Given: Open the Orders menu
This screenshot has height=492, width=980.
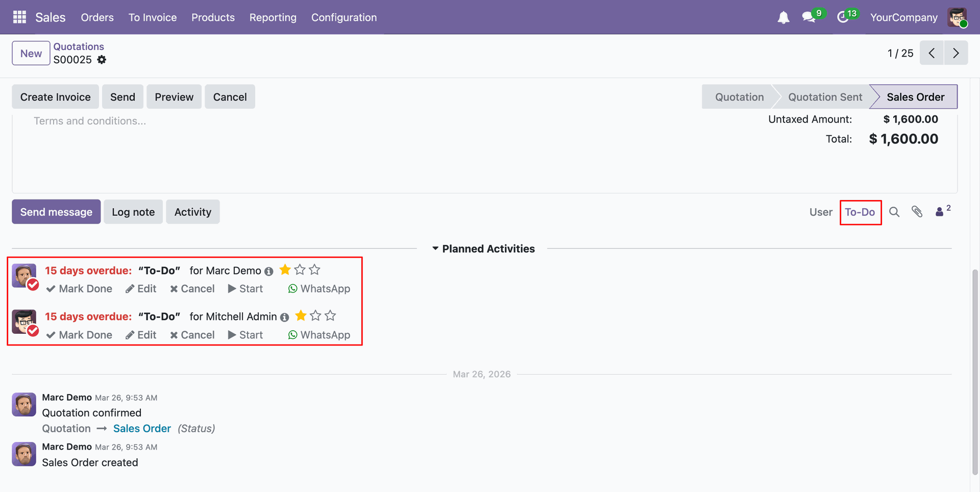Looking at the screenshot, I should [97, 17].
